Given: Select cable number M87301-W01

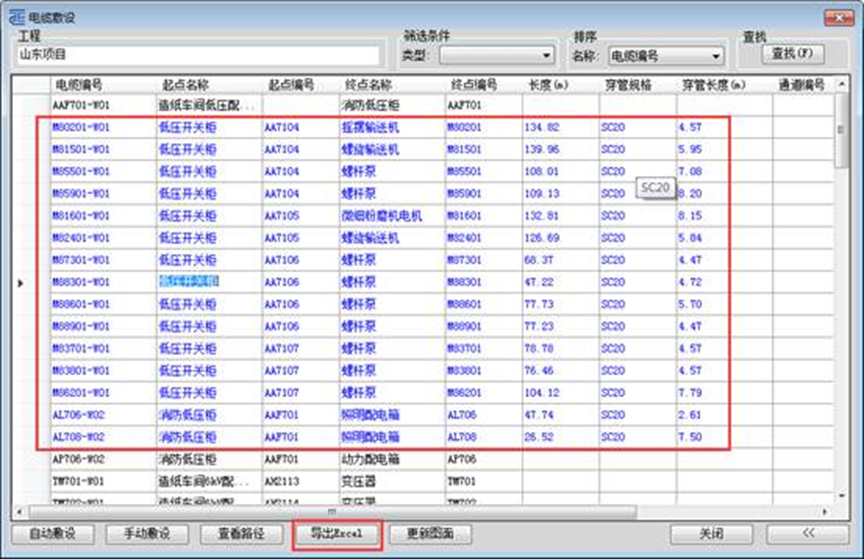Looking at the screenshot, I should coord(81,260).
